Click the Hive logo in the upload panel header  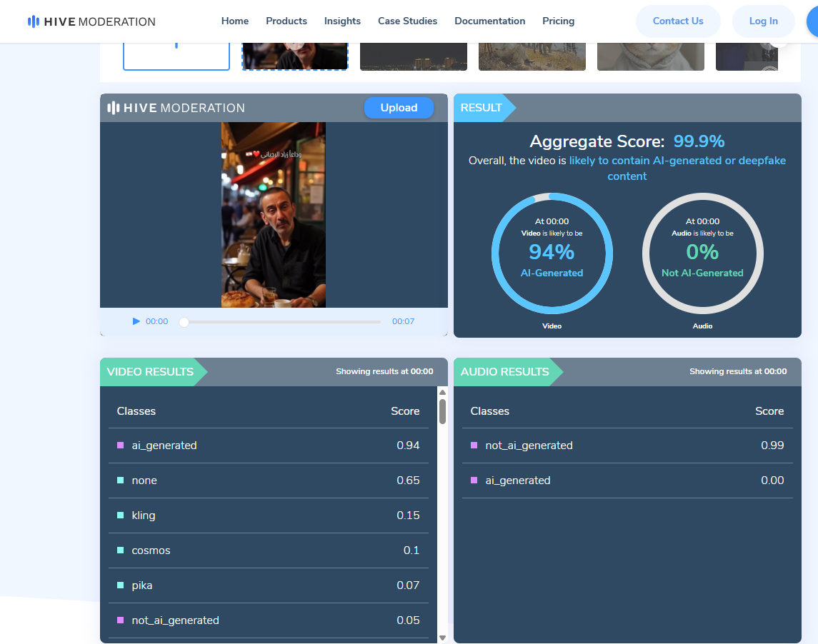click(x=176, y=108)
